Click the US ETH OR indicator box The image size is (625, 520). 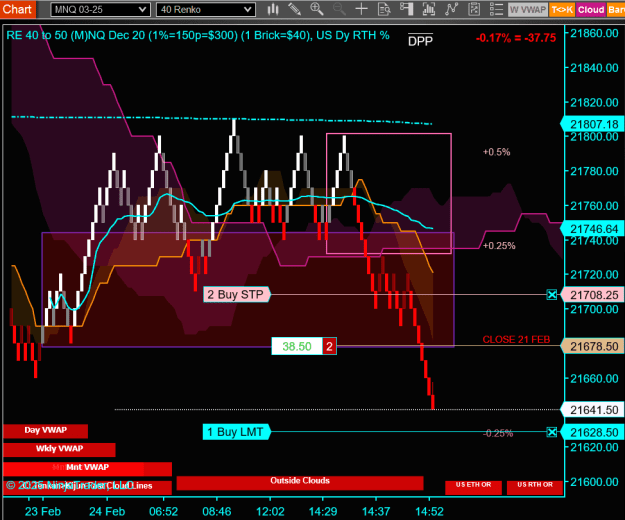pos(473,487)
